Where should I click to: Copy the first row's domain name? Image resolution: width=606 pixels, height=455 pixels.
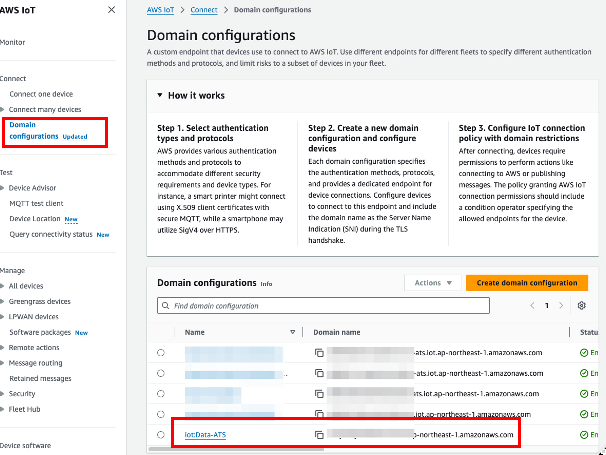coord(319,353)
